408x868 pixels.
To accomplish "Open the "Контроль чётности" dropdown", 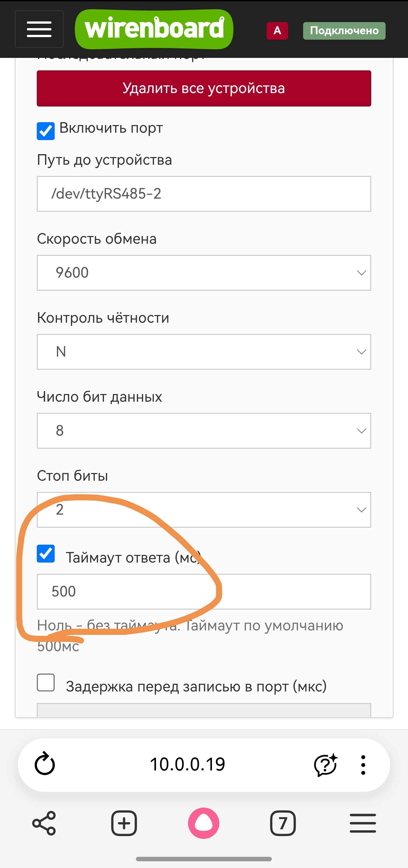I will pos(204,352).
